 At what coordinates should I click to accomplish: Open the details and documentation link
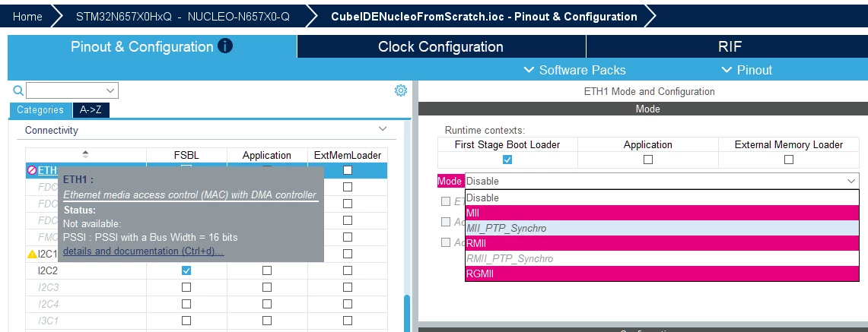(143, 251)
